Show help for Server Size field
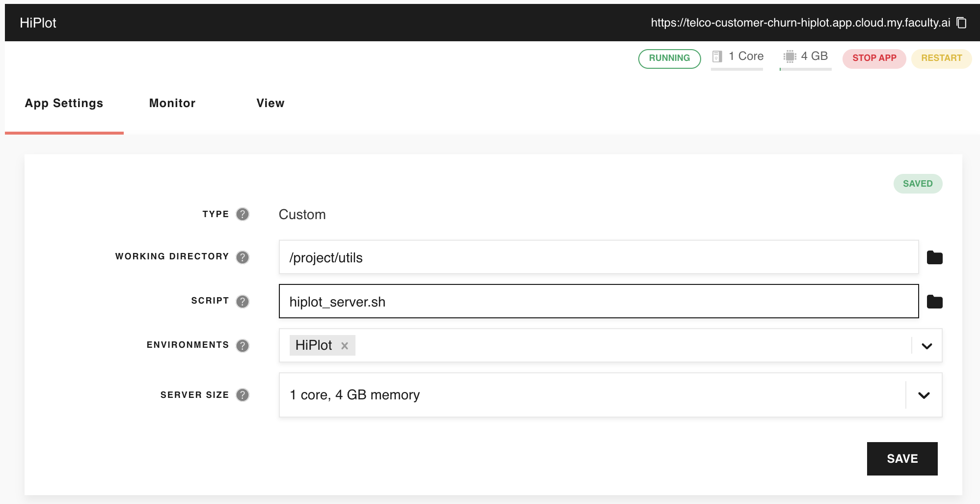Screen dimensions: 980x504 [x=243, y=395]
